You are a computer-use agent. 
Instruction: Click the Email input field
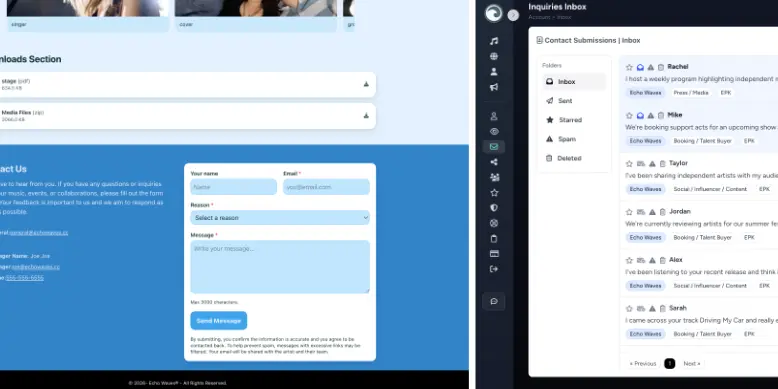(326, 187)
